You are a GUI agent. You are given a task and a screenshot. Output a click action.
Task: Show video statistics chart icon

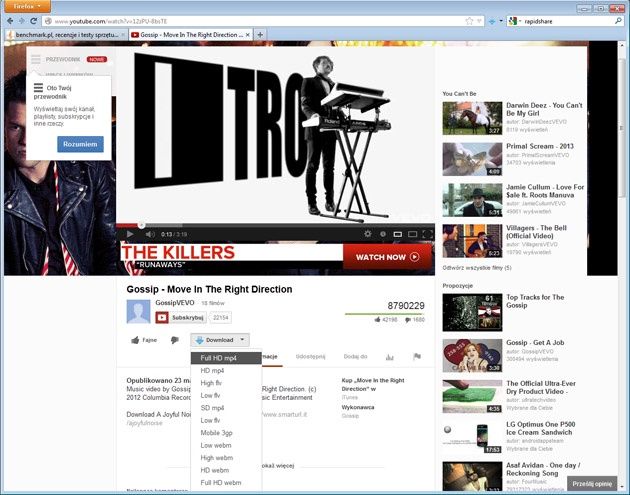pos(389,356)
